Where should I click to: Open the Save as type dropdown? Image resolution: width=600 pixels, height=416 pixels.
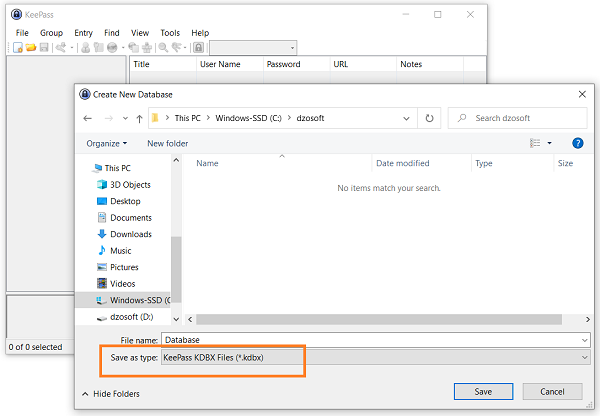585,357
